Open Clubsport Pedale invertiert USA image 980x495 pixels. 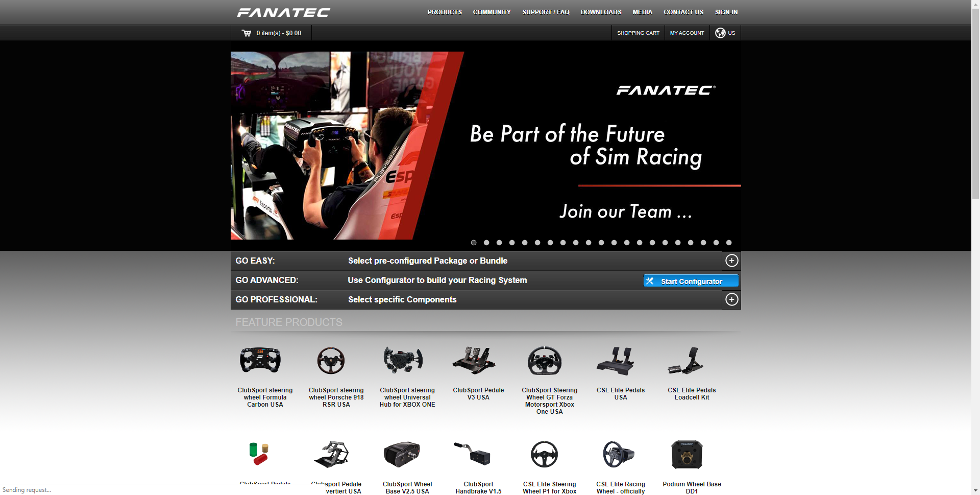(x=332, y=454)
